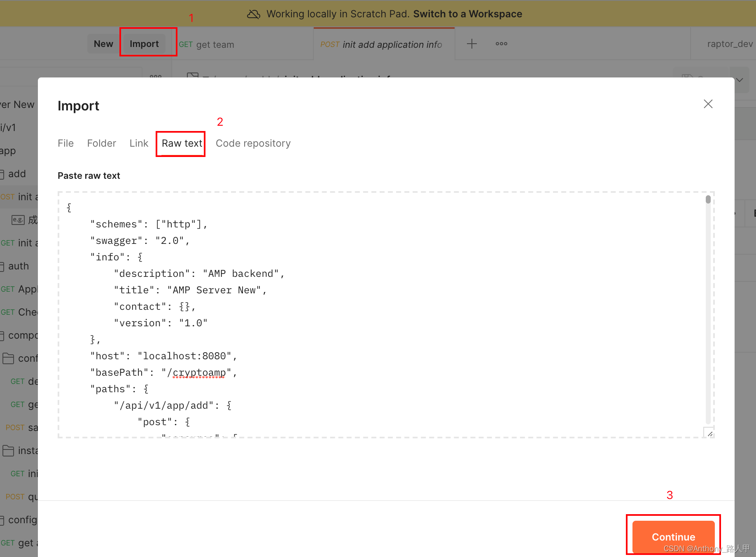The height and width of the screenshot is (557, 756).
Task: Select the File import tab
Action: pyautogui.click(x=65, y=143)
